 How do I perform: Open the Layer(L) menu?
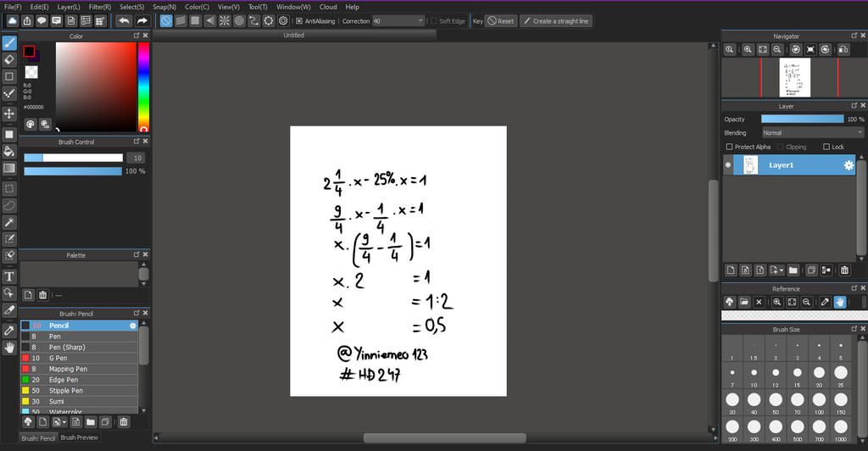[x=69, y=7]
